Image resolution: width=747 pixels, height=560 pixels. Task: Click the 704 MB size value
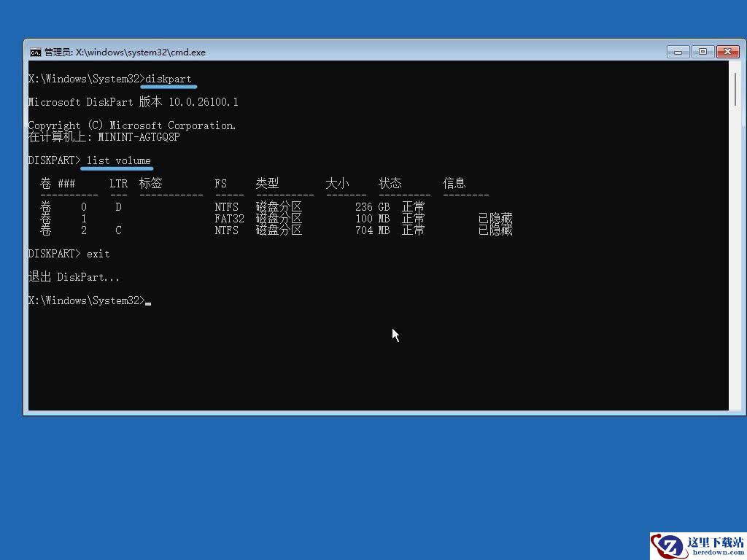click(x=373, y=230)
